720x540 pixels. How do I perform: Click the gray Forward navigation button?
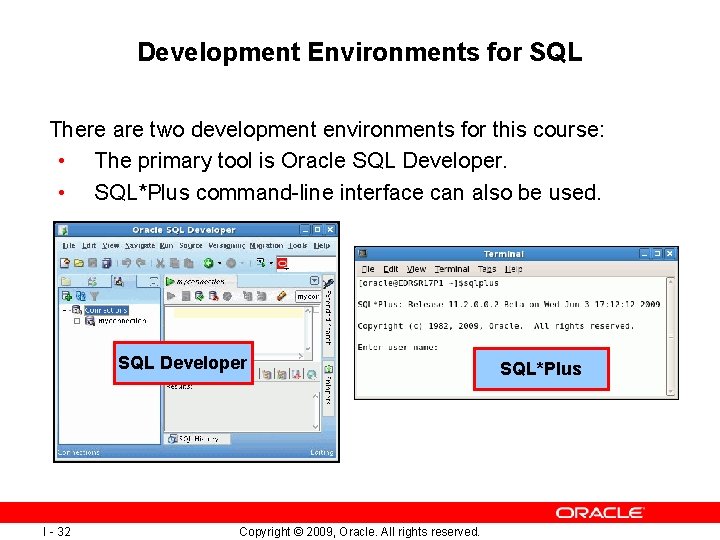(x=231, y=263)
